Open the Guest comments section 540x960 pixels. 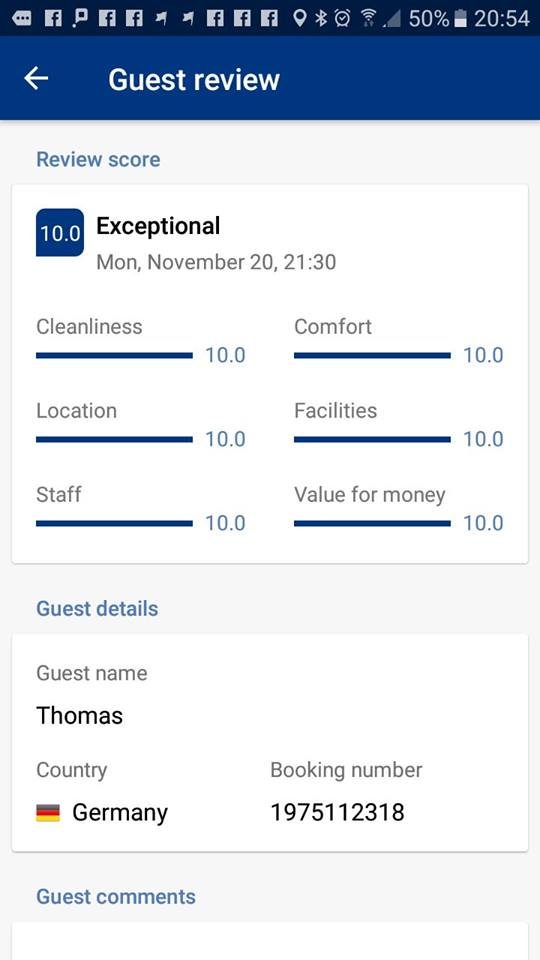point(116,896)
